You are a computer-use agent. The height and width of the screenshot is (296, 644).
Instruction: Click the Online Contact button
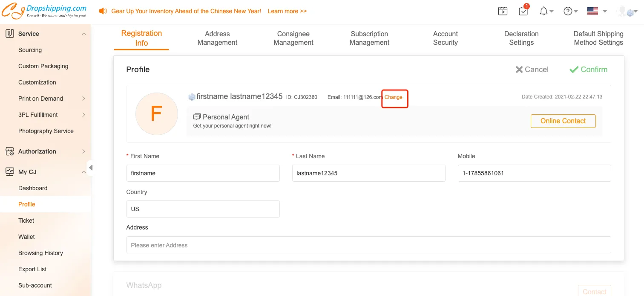[x=563, y=121]
